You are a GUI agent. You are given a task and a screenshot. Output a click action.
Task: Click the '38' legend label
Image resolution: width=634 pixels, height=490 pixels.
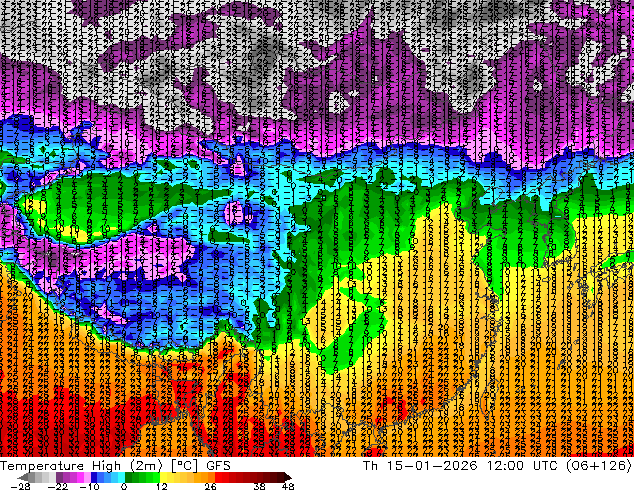pos(260,486)
